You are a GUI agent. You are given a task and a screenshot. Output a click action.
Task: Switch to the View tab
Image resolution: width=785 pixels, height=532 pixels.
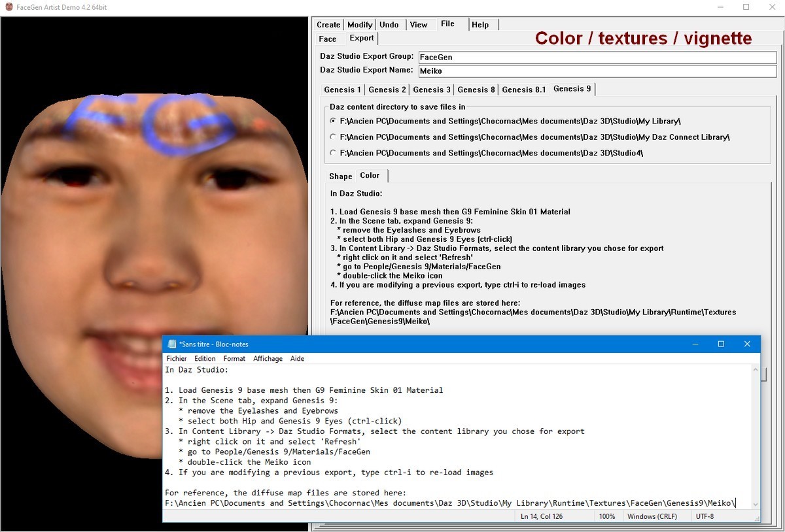419,25
